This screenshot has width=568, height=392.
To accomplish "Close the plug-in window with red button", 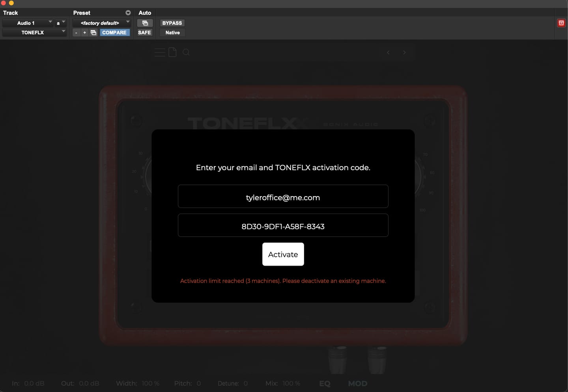I will coord(4,3).
